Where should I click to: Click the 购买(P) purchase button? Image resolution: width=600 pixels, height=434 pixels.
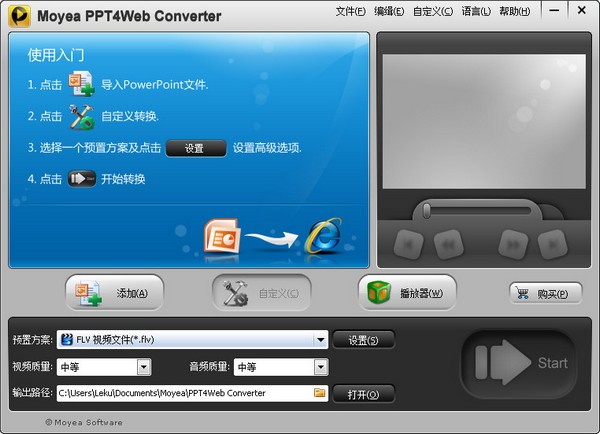pos(546,293)
